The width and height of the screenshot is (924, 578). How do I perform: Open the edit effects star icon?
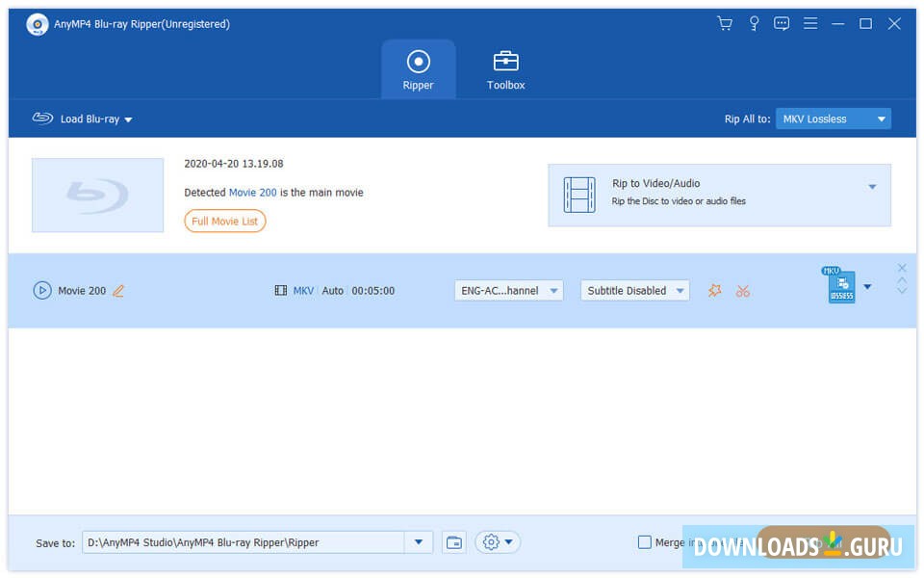[x=714, y=290]
